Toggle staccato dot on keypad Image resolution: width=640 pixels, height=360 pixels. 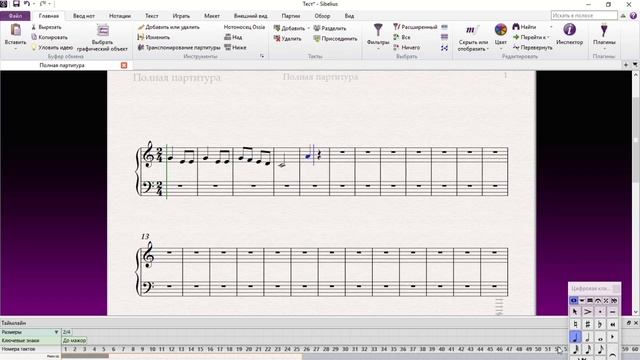pos(600,312)
